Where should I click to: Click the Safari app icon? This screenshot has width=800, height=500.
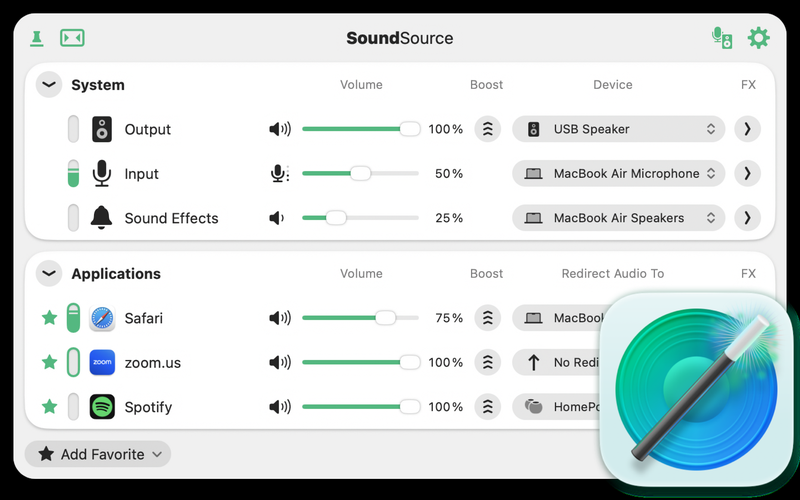coord(102,318)
